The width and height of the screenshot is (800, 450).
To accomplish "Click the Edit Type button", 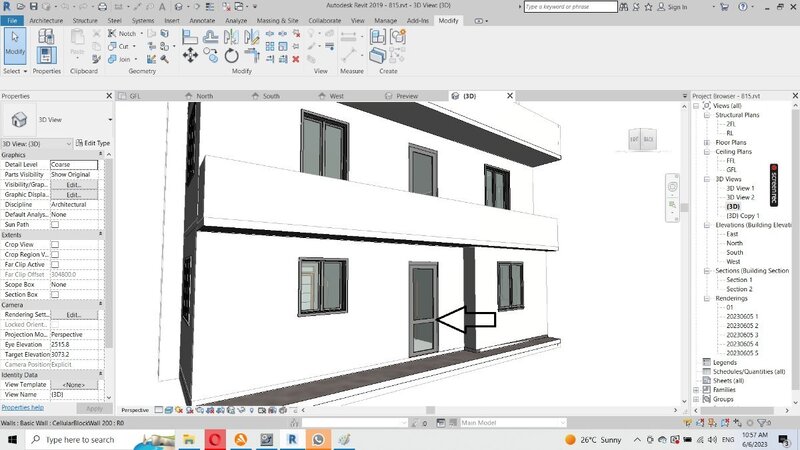I will tap(95, 143).
